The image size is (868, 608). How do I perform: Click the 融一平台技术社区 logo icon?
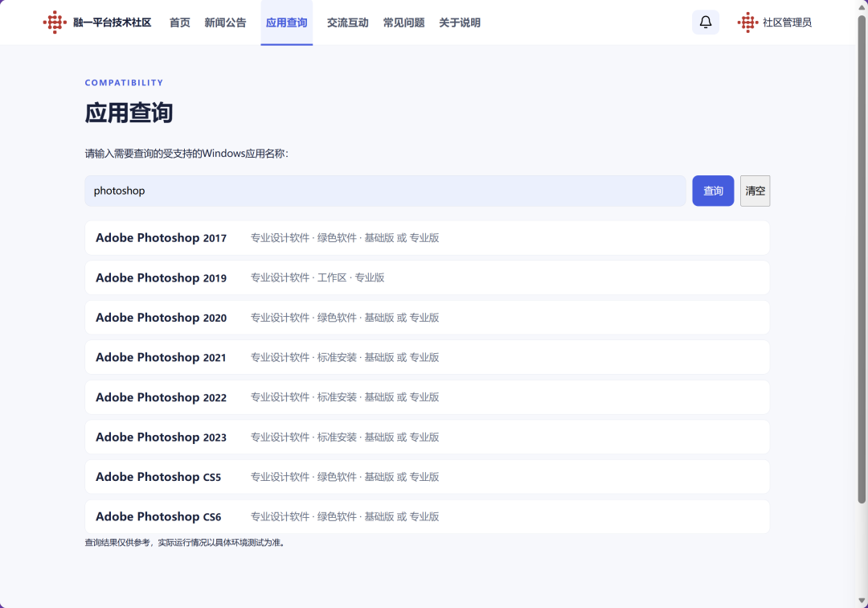pyautogui.click(x=55, y=23)
